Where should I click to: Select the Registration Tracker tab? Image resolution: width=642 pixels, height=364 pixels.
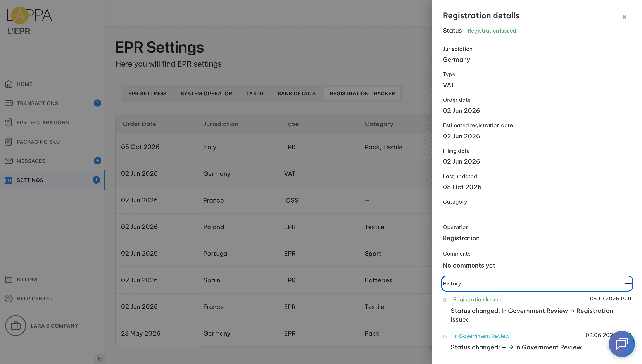362,93
